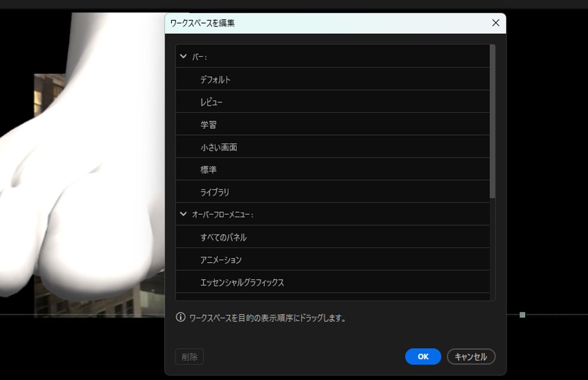Click the OK button
The image size is (588, 380).
tap(423, 356)
